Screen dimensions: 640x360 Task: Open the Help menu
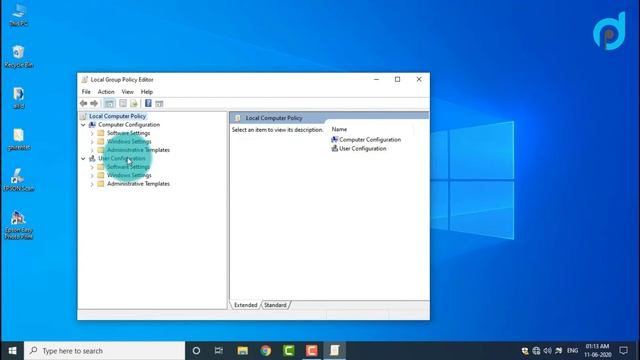point(147,92)
